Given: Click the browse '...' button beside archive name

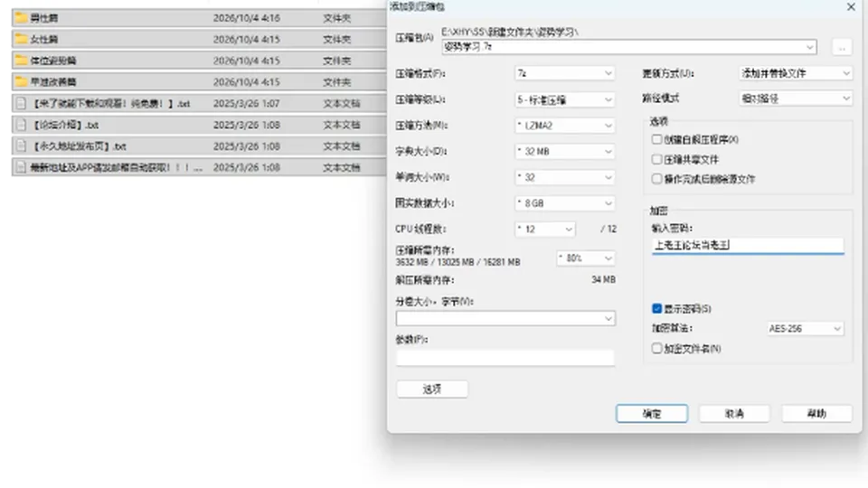Looking at the screenshot, I should [x=842, y=48].
